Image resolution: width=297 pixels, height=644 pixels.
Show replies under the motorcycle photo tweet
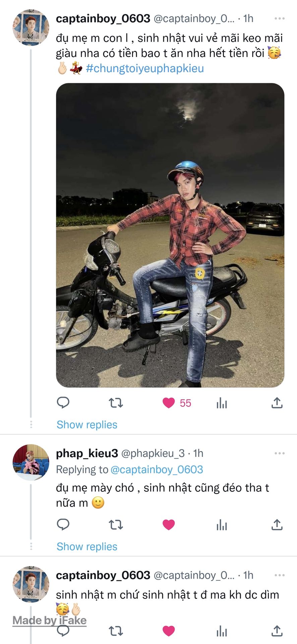87,425
